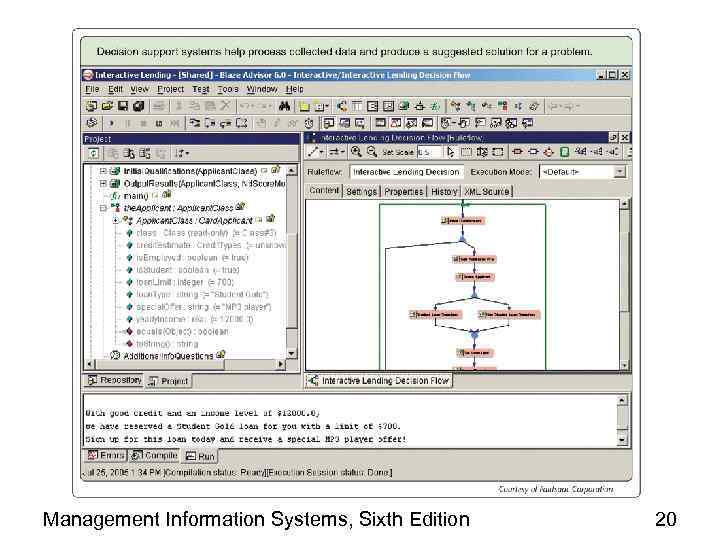720x540 pixels.
Task: Click the top pink node in ruleflow diagram
Action: click(x=463, y=220)
